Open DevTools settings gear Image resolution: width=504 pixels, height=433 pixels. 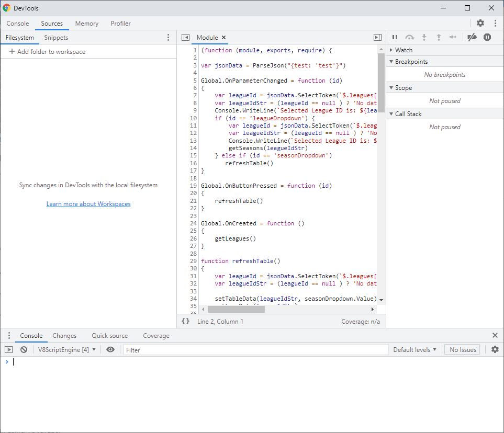click(x=480, y=23)
